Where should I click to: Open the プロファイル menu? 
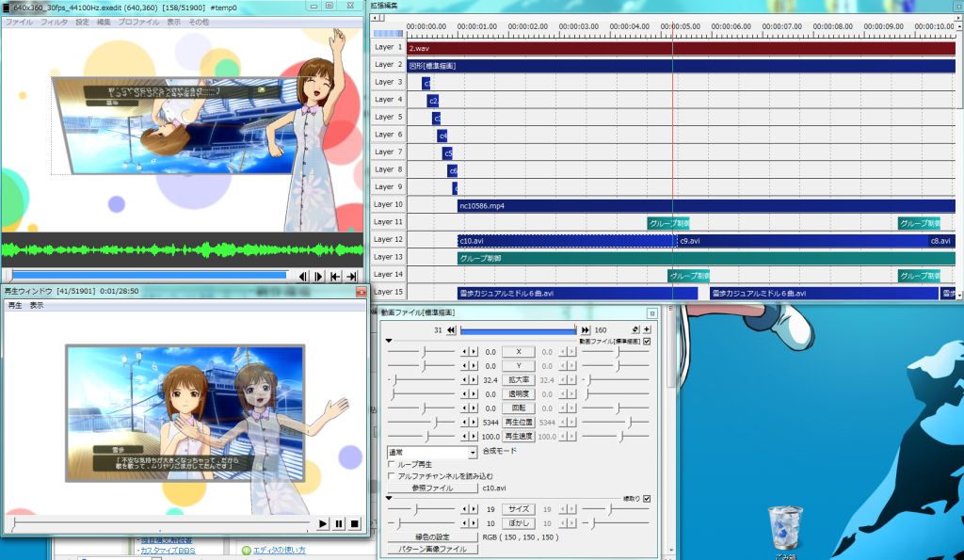(x=138, y=22)
